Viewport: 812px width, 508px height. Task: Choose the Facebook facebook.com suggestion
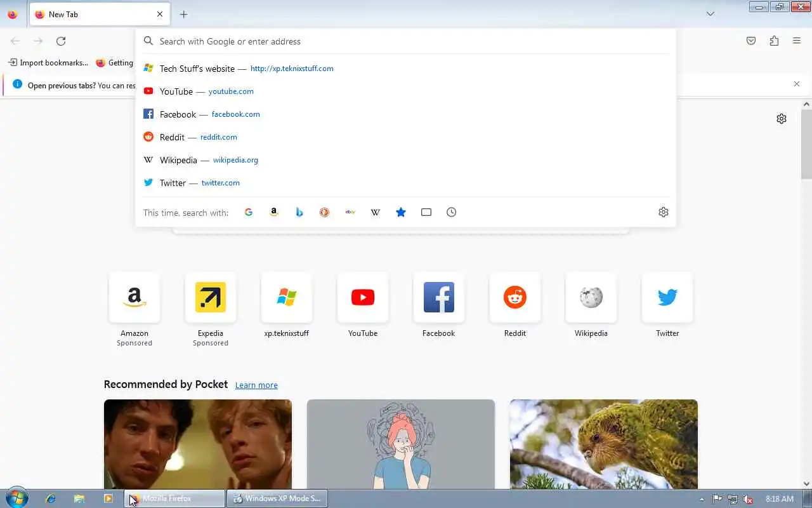pos(406,114)
